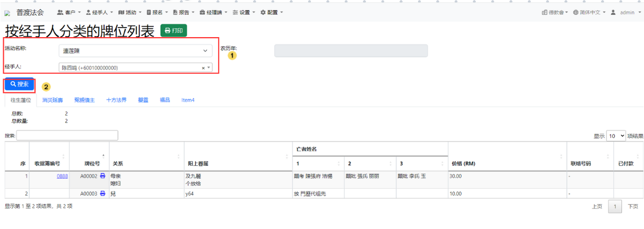Click the green 打印 print button

pos(173,31)
